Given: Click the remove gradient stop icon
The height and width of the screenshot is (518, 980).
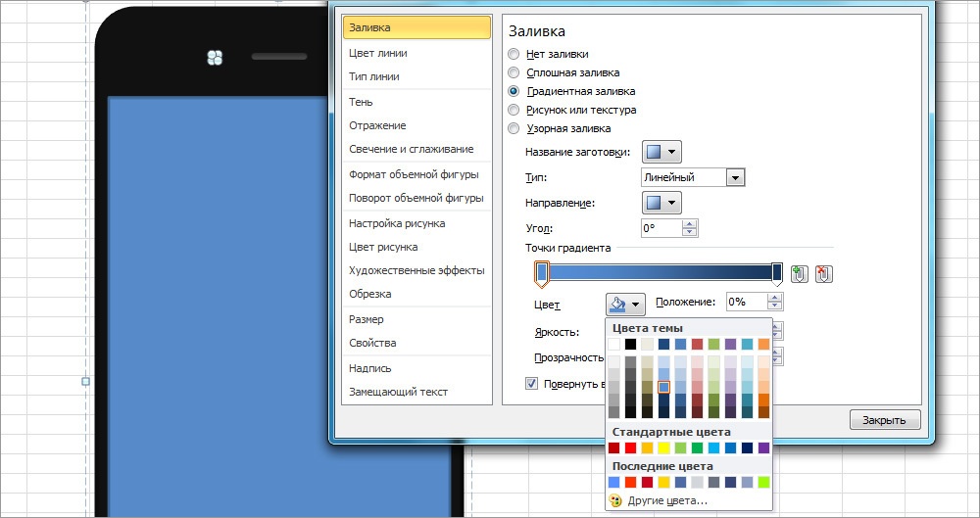Looking at the screenshot, I should pyautogui.click(x=824, y=273).
